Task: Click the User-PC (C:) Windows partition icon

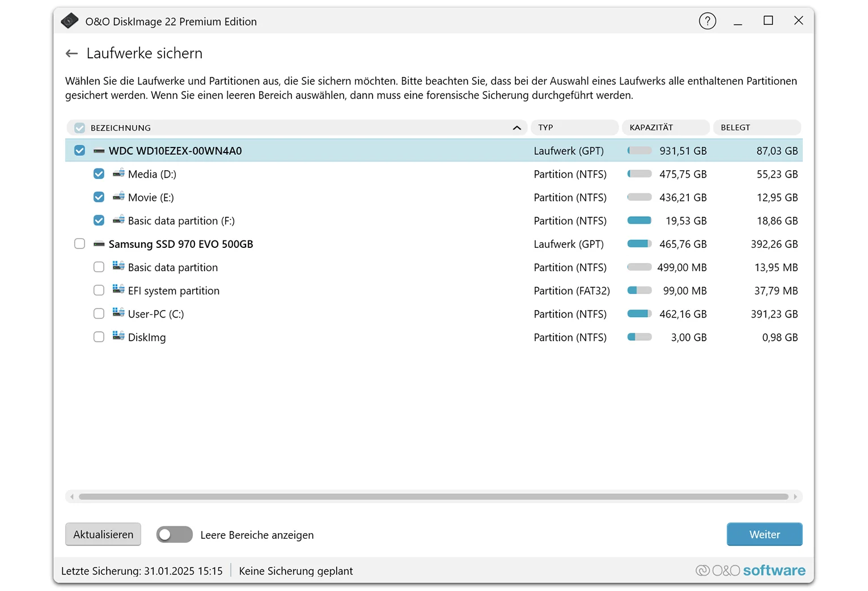Action: coord(118,313)
